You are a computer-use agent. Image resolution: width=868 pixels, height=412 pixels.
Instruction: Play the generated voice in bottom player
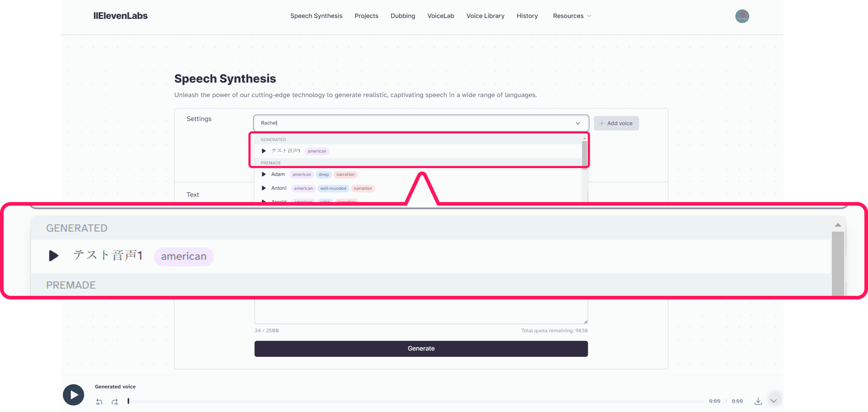[x=73, y=395]
